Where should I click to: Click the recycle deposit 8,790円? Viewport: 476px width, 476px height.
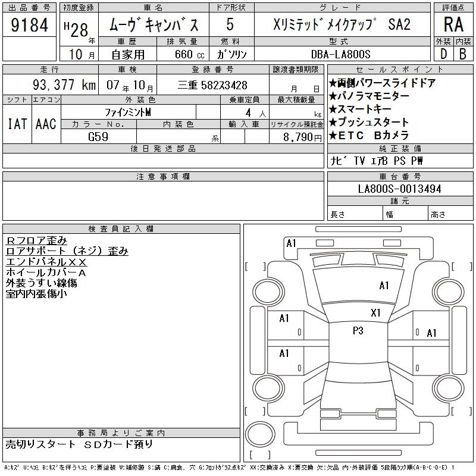pos(302,137)
